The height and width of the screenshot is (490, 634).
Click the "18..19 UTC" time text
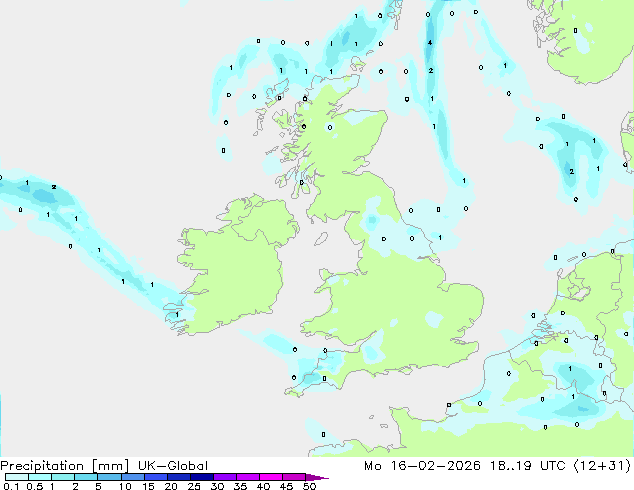pyautogui.click(x=527, y=466)
